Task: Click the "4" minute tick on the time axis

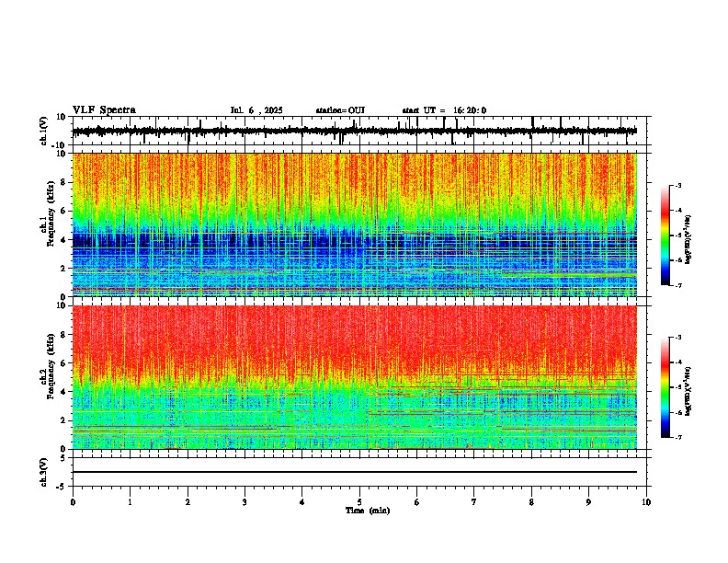Action: [x=302, y=502]
